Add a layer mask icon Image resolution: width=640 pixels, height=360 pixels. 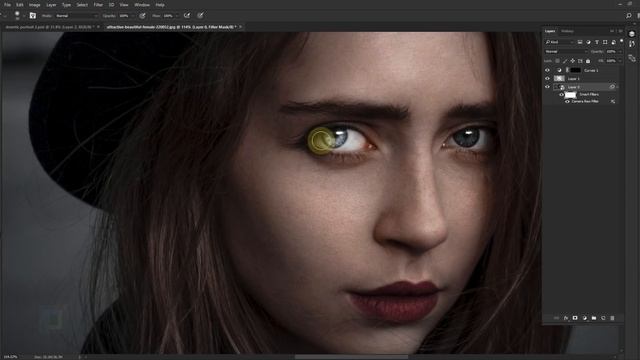click(575, 318)
